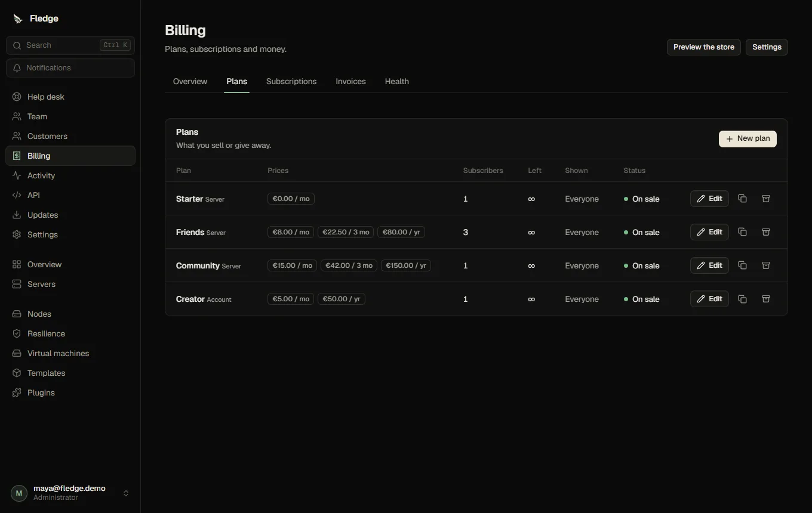Screen dimensions: 812x513
Task: Open Settings in the sidebar
Action: (70, 234)
